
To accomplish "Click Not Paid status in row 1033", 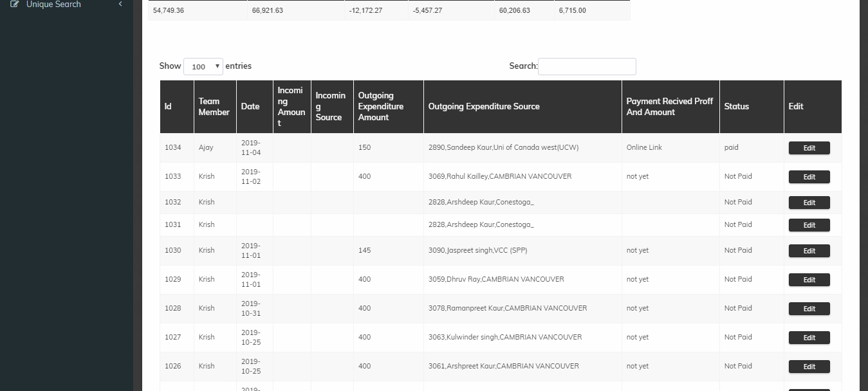I will tap(738, 176).
